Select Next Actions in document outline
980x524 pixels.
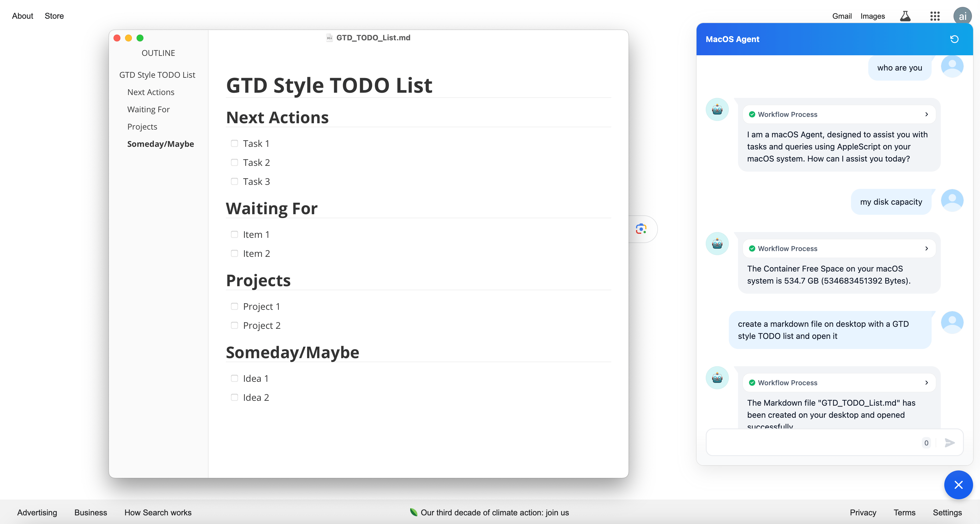pos(150,92)
